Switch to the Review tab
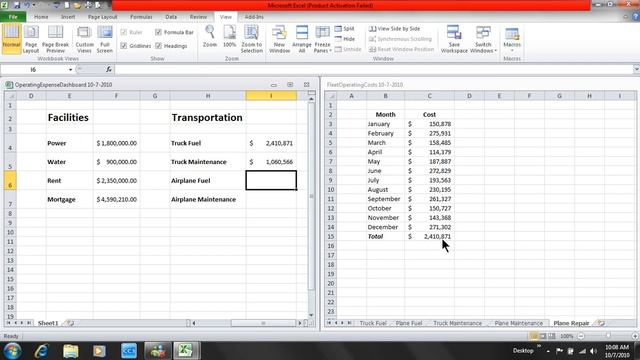 coord(198,17)
